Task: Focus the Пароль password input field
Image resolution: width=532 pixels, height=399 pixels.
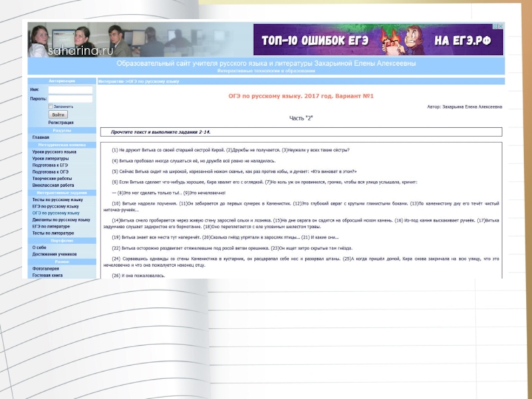Action: coord(70,98)
